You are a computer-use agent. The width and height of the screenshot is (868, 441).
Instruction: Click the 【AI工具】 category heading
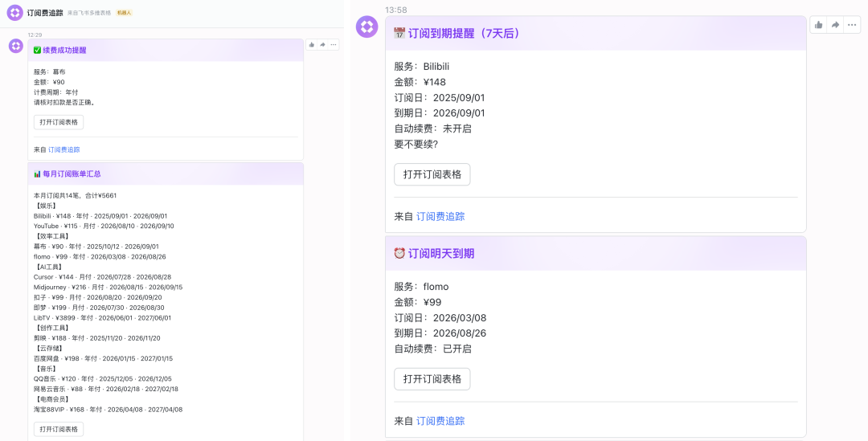[49, 267]
